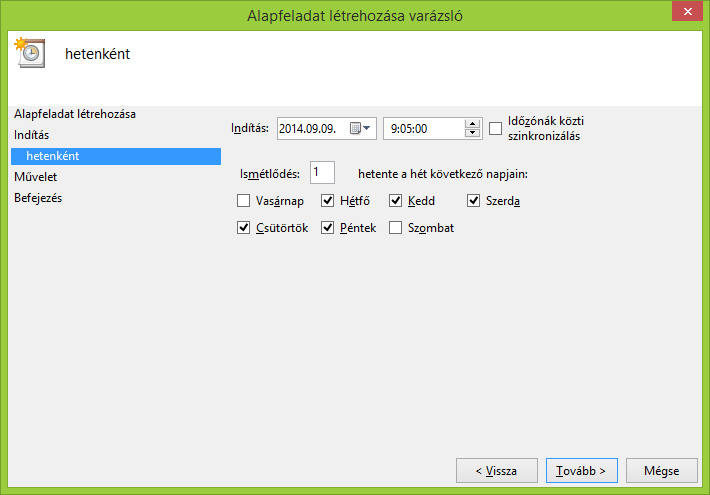Uncheck the Hétfő checkbox

click(328, 201)
